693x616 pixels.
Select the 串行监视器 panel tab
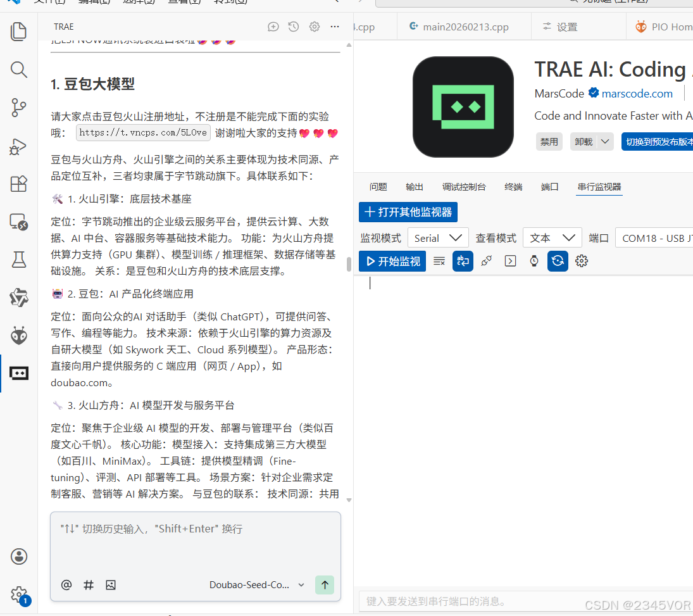pyautogui.click(x=599, y=187)
